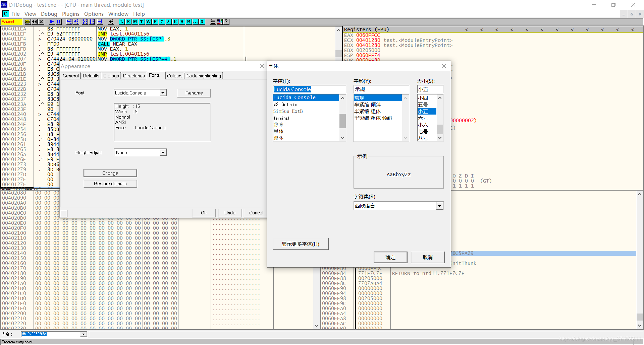Click 显示更多字体(H) button
This screenshot has height=345, width=644.
pyautogui.click(x=301, y=244)
